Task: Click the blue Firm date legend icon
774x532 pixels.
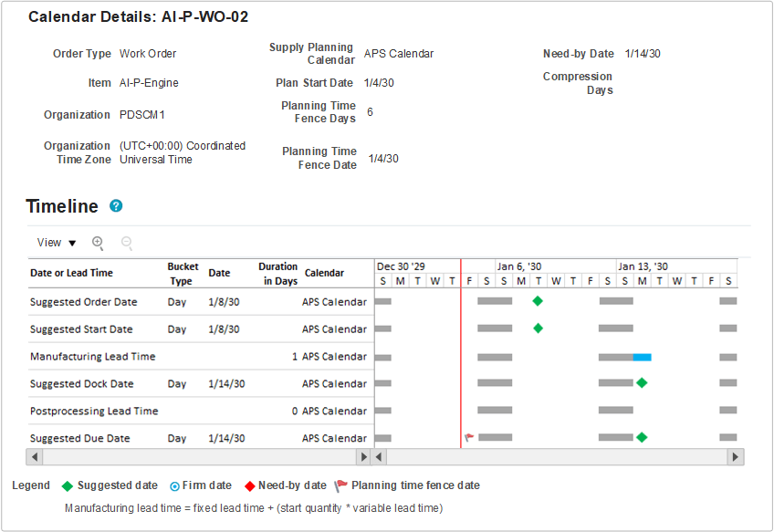Action: (x=173, y=485)
